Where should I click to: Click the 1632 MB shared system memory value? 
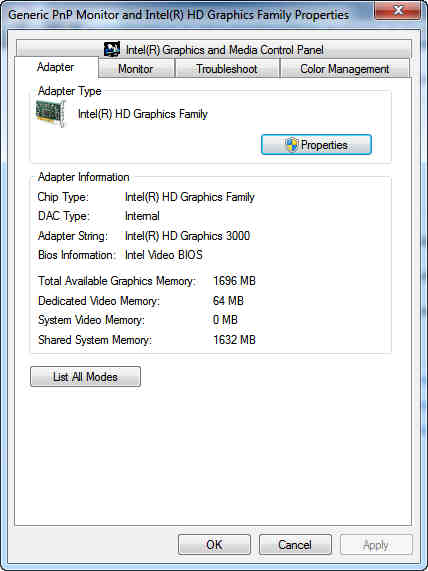(234, 339)
